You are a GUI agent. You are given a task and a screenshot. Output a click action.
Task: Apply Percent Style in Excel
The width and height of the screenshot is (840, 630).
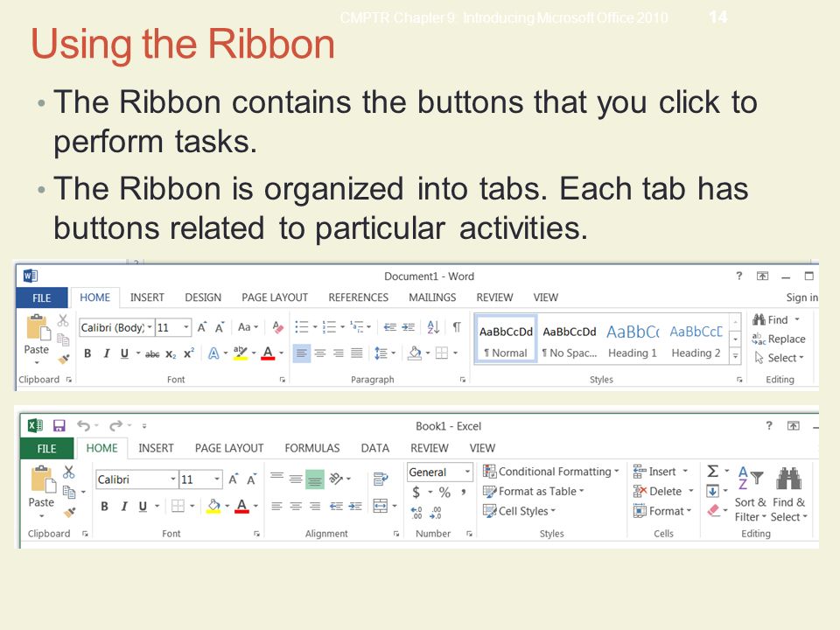[444, 492]
